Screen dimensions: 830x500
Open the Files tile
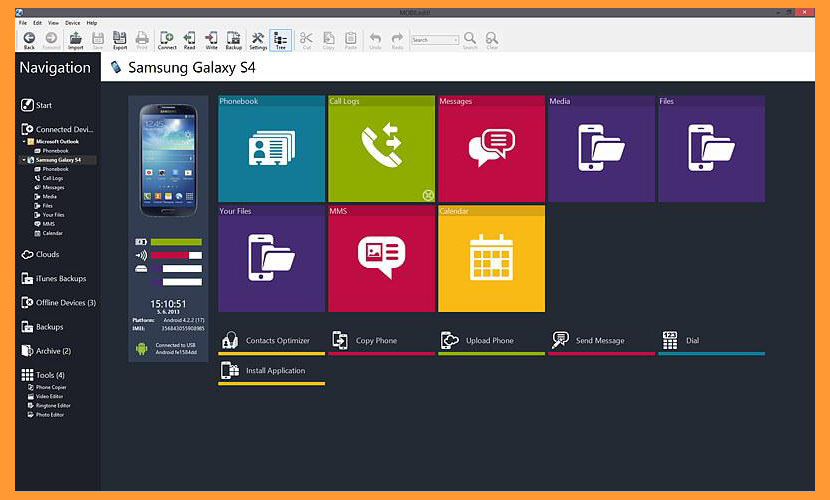712,149
